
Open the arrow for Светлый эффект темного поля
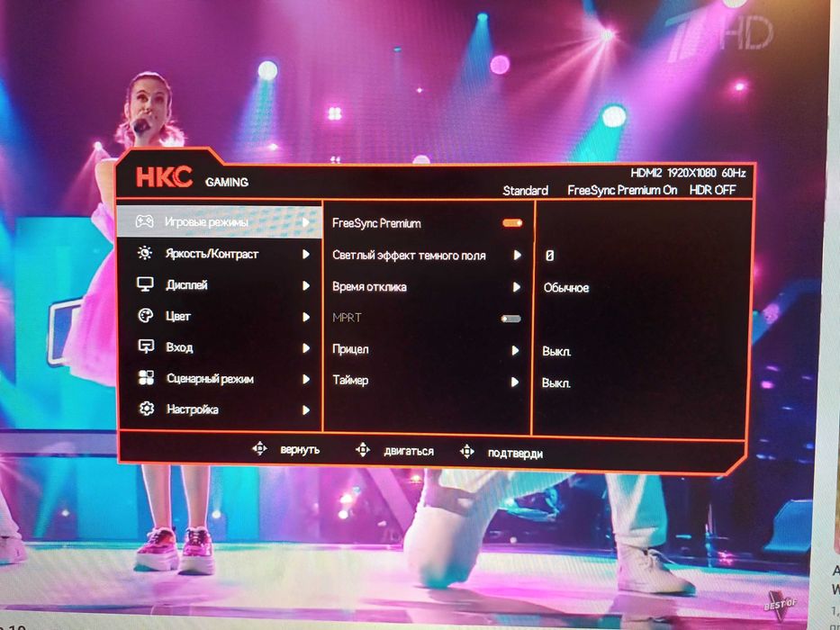click(518, 255)
